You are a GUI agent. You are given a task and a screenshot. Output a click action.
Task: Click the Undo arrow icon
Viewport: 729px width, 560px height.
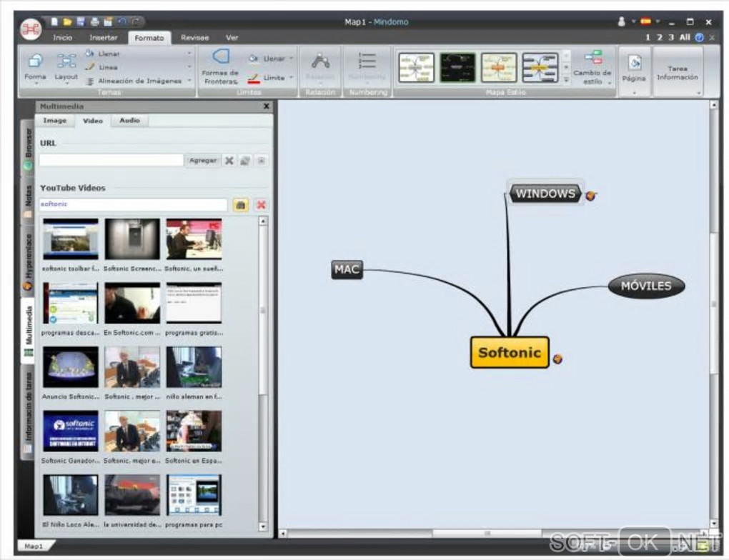pos(122,21)
